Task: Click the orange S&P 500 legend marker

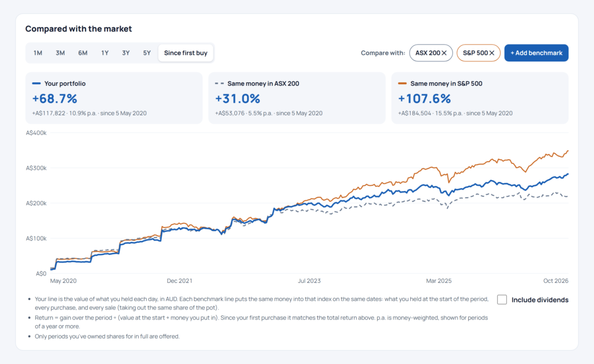Action: point(403,83)
